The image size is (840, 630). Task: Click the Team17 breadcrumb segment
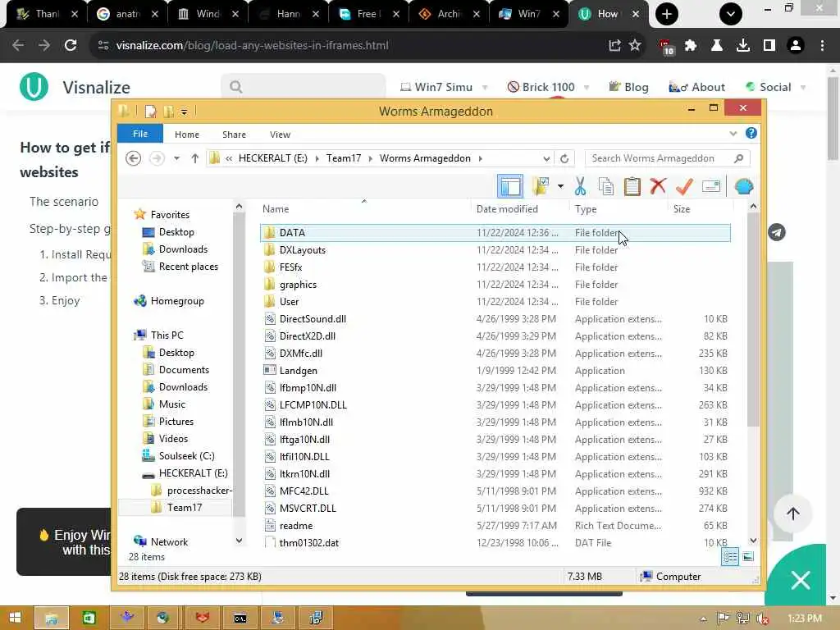click(x=344, y=158)
